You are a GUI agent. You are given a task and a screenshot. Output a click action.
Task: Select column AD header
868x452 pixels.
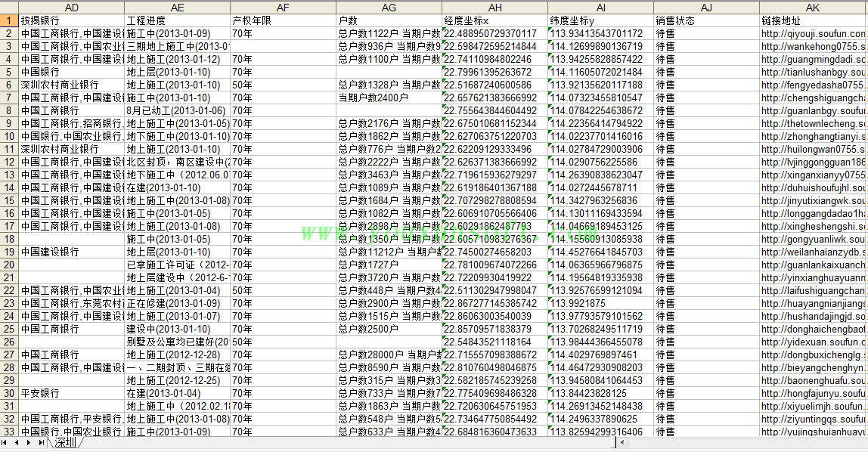coord(71,8)
